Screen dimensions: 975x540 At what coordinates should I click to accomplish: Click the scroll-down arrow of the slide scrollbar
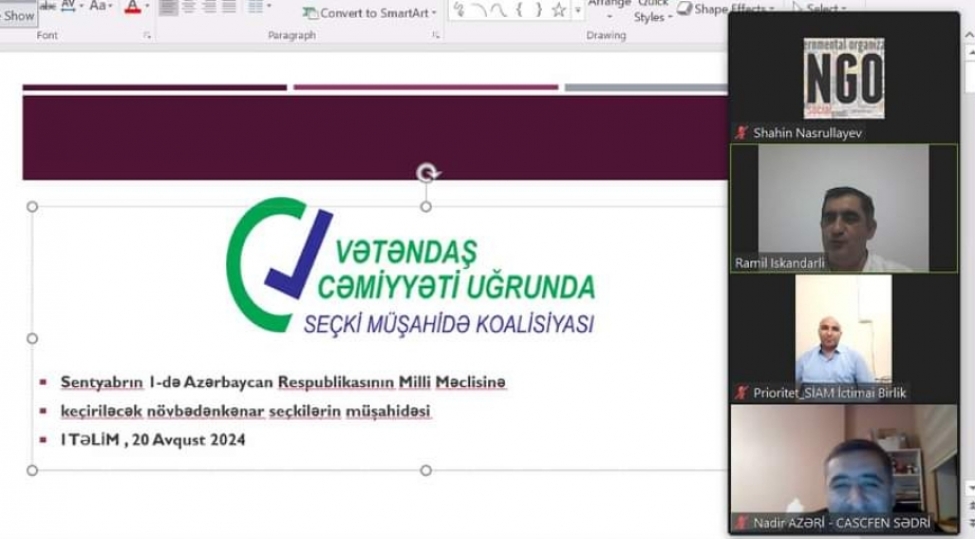[x=969, y=488]
